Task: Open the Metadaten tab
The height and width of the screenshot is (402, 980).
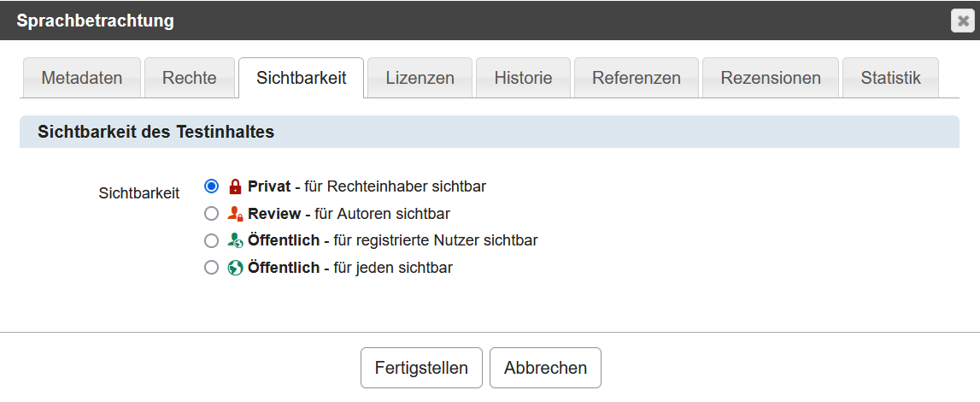Action: pyautogui.click(x=82, y=78)
